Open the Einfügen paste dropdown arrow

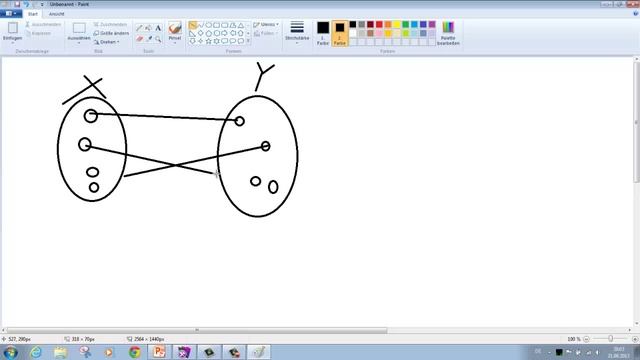[x=12, y=42]
